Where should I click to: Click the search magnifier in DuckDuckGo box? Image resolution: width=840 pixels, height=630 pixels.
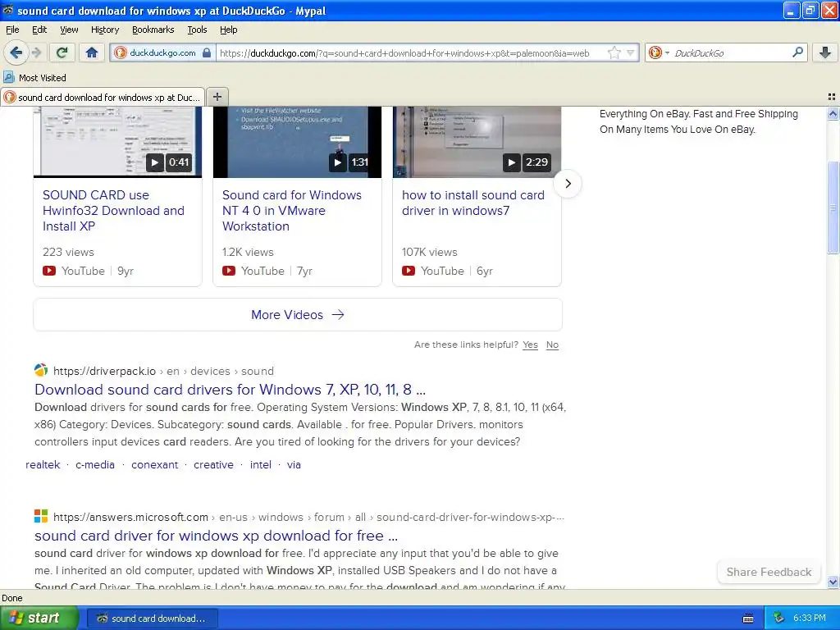797,52
